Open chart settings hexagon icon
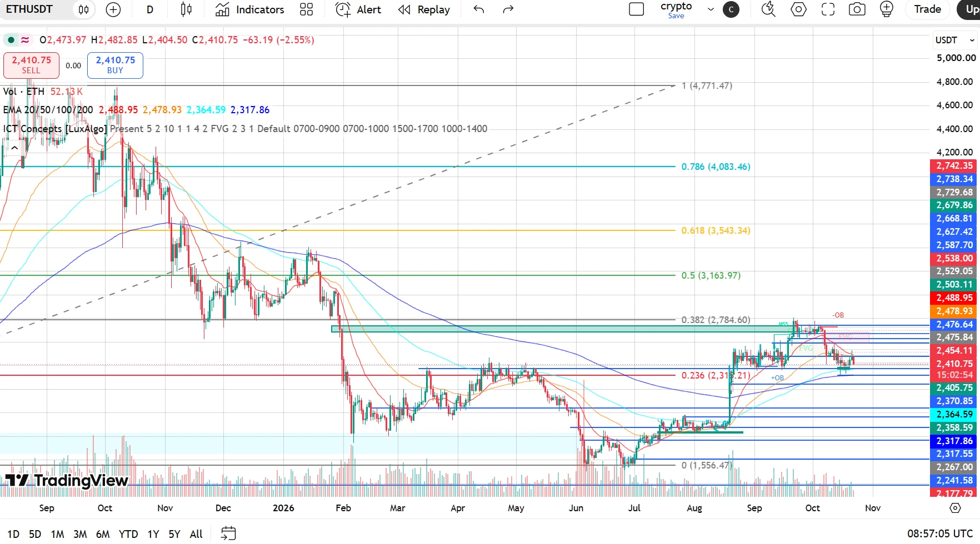 click(x=798, y=9)
